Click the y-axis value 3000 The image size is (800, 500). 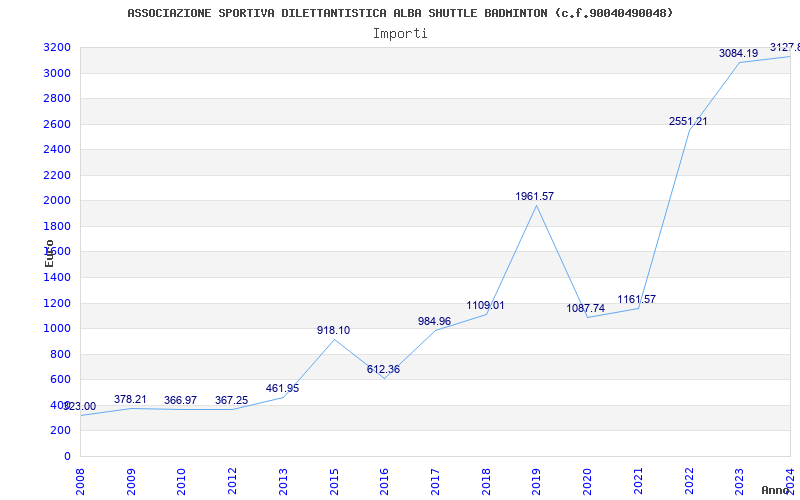(57, 73)
